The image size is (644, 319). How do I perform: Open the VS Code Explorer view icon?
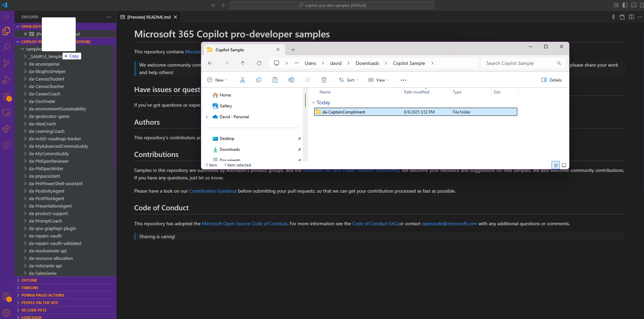pyautogui.click(x=6, y=31)
